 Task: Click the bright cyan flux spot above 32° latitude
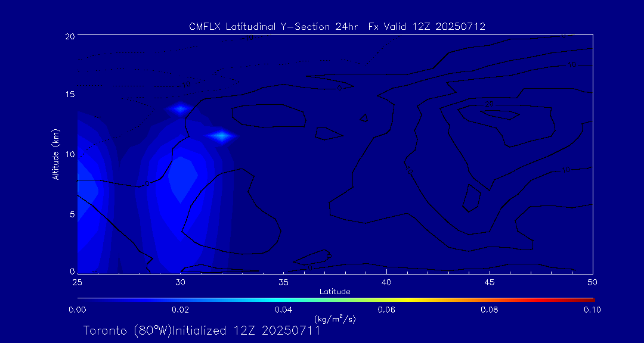click(x=222, y=136)
